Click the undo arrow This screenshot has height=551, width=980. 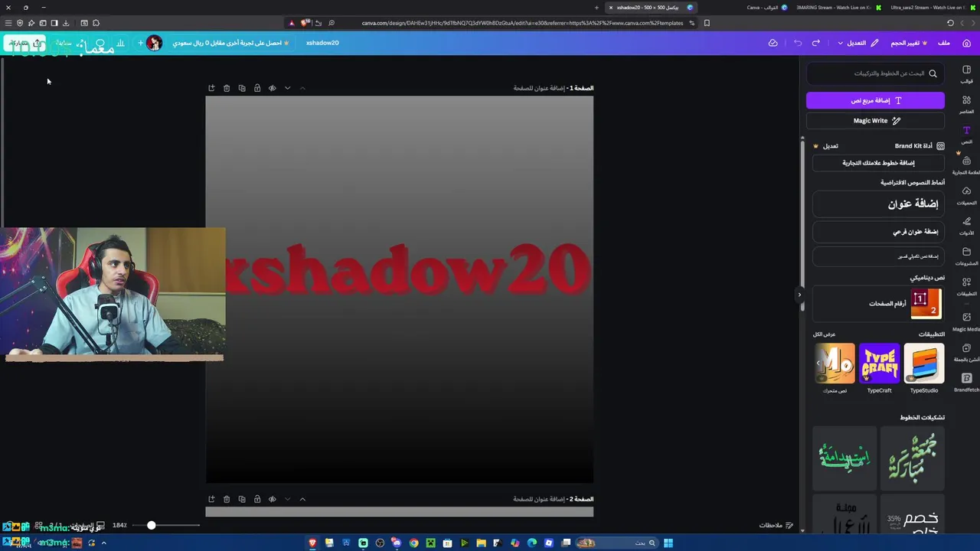pyautogui.click(x=798, y=43)
